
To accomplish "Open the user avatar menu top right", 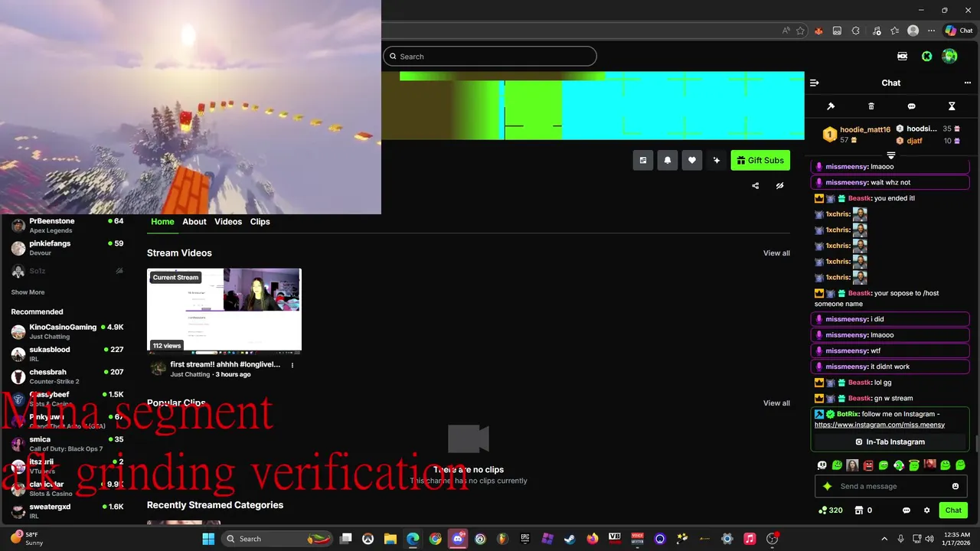I will pyautogui.click(x=949, y=56).
